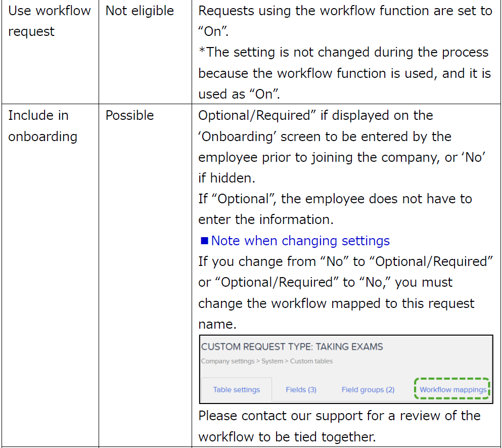This screenshot has height=448, width=502.
Task: Switch to the Fields (3) tab
Action: click(301, 389)
